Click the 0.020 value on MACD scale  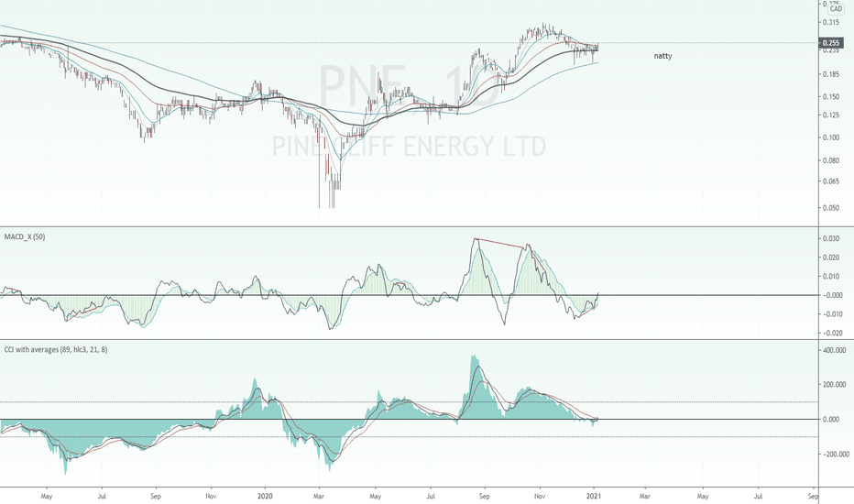pyautogui.click(x=833, y=257)
